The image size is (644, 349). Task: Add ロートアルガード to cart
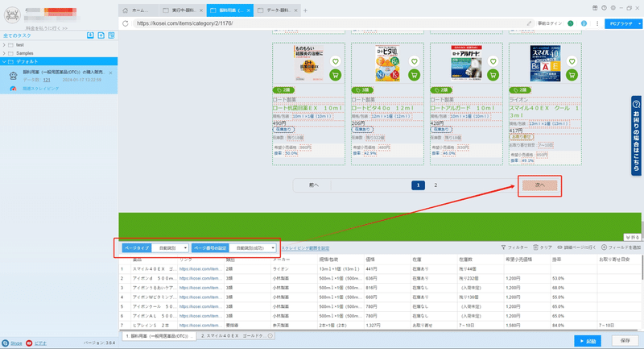coord(493,75)
